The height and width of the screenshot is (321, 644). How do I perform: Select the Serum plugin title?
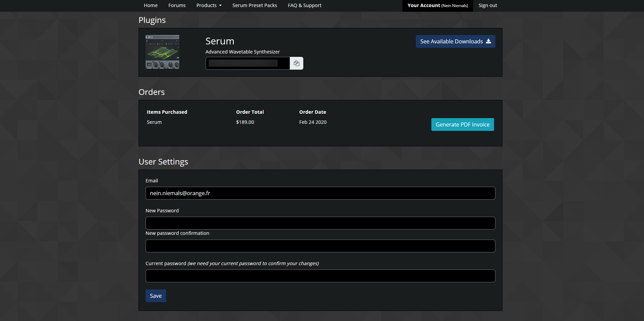coord(220,41)
